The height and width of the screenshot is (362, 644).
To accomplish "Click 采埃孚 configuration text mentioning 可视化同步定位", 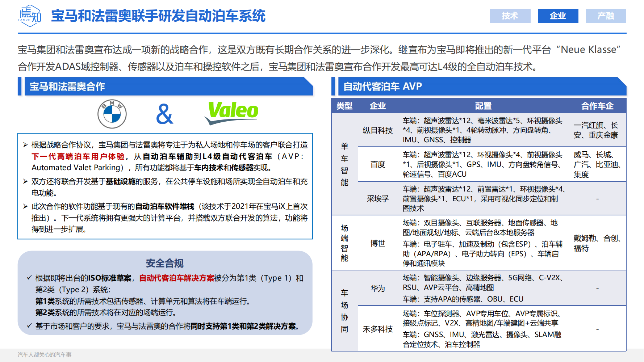I will pos(484,199).
